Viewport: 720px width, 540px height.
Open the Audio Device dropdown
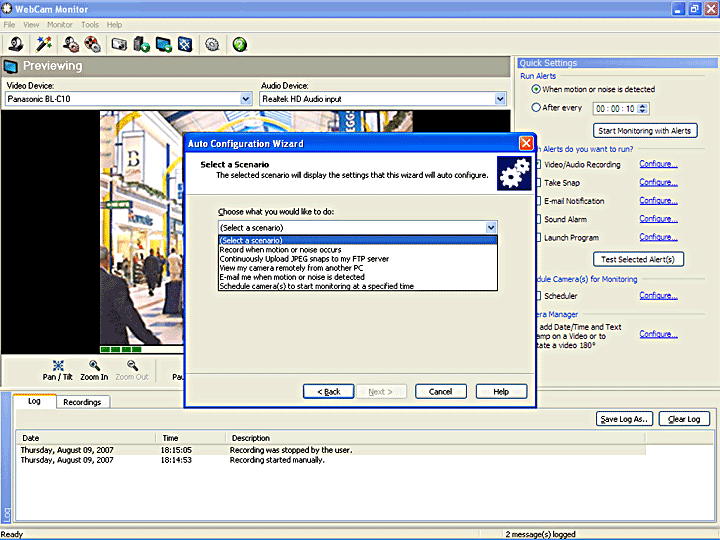point(500,99)
